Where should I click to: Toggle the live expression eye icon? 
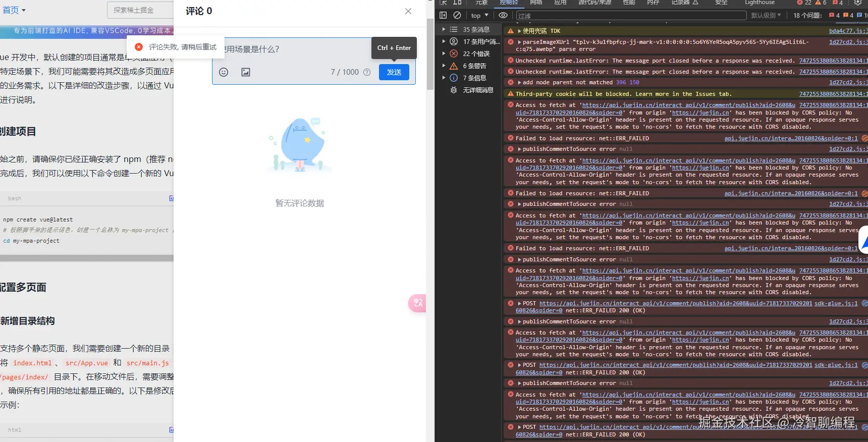click(503, 15)
